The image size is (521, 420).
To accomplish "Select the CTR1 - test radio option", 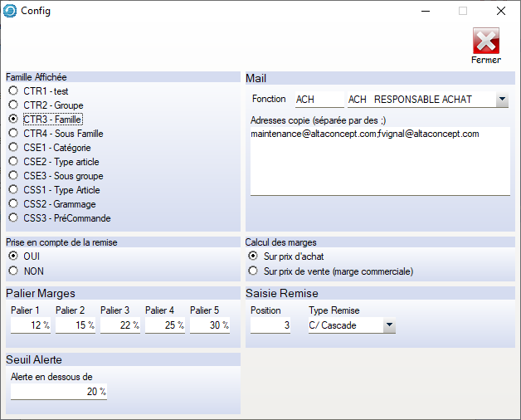I will [x=13, y=90].
